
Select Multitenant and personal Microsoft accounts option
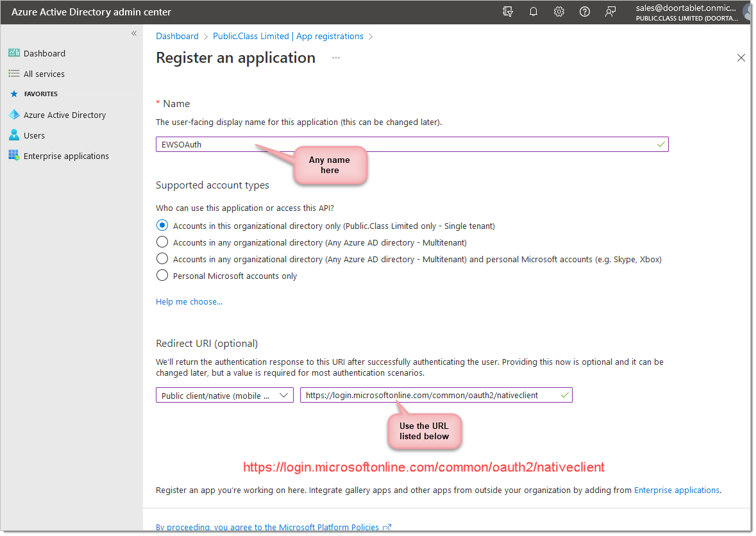[162, 259]
